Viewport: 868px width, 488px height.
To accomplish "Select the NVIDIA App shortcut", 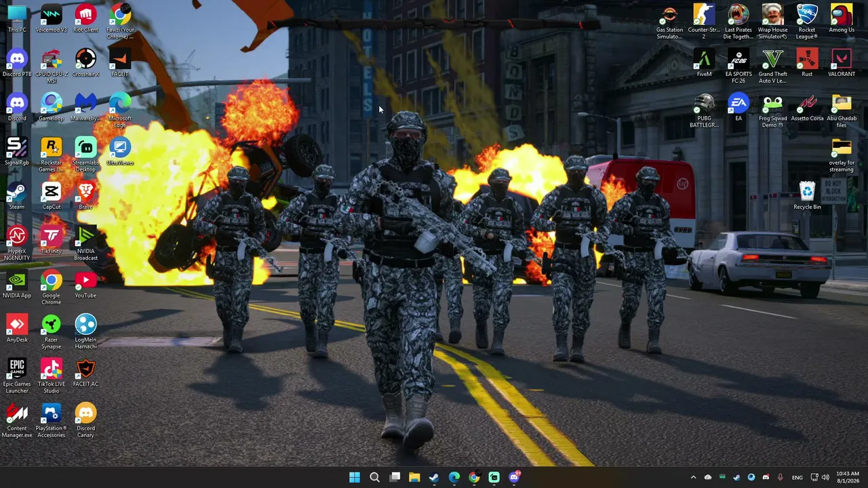I will (17, 284).
